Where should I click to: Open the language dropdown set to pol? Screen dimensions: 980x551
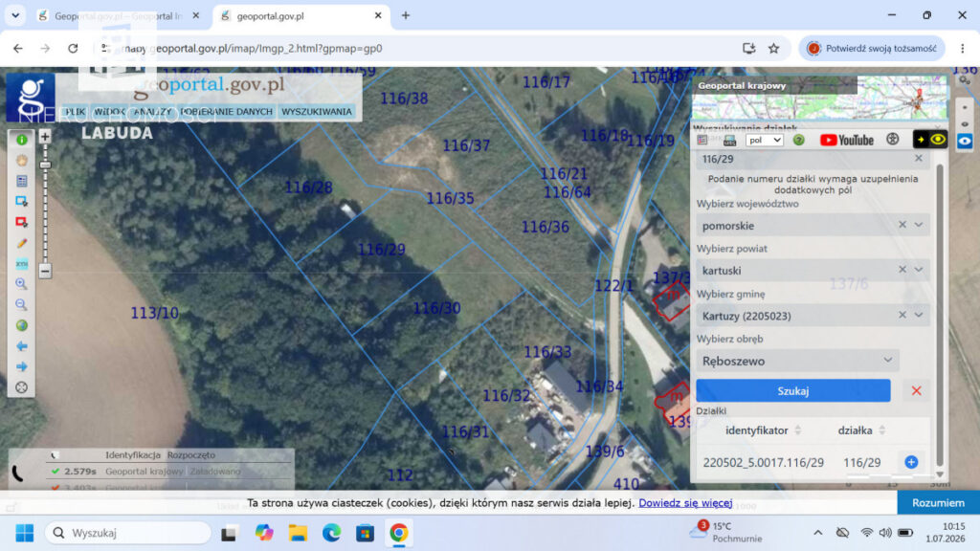click(x=765, y=140)
